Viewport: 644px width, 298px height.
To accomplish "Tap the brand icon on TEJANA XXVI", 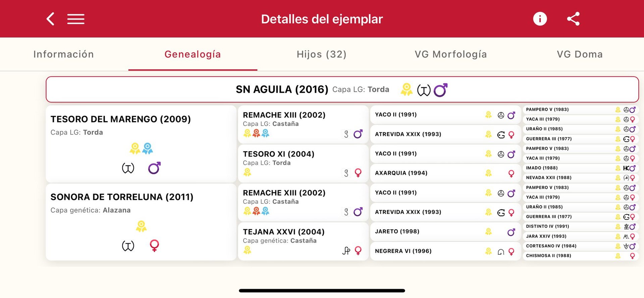I will pos(346,251).
